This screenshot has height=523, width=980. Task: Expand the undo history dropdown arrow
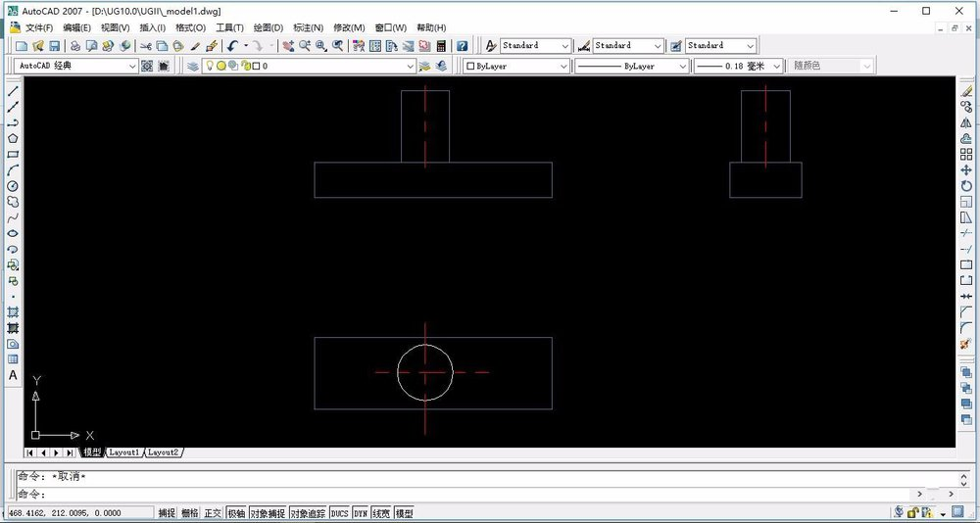point(246,46)
